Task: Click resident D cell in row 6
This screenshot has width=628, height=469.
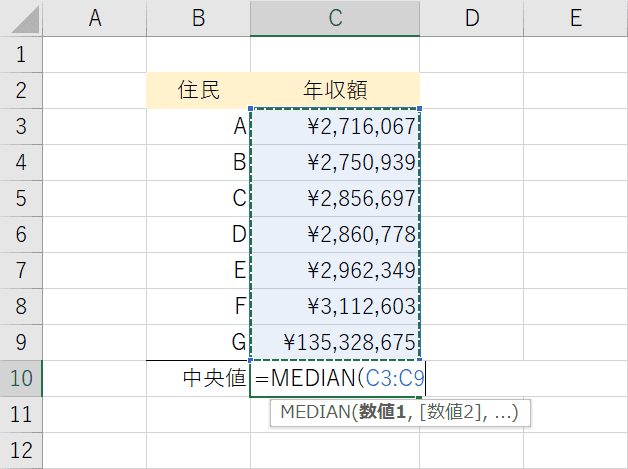Action: pos(198,234)
